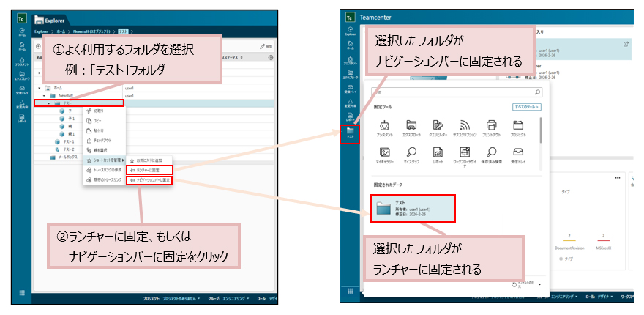Image resolution: width=644 pixels, height=315 pixels.
Task: Open My Gallery (マイギャラリー) tool icon
Action: click(x=385, y=155)
